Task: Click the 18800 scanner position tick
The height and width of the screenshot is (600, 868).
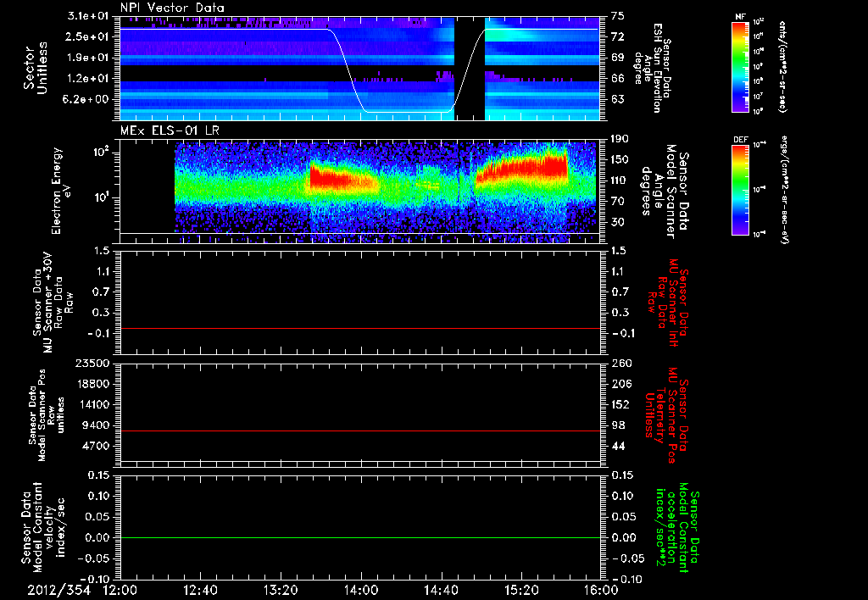Action: pyautogui.click(x=92, y=384)
